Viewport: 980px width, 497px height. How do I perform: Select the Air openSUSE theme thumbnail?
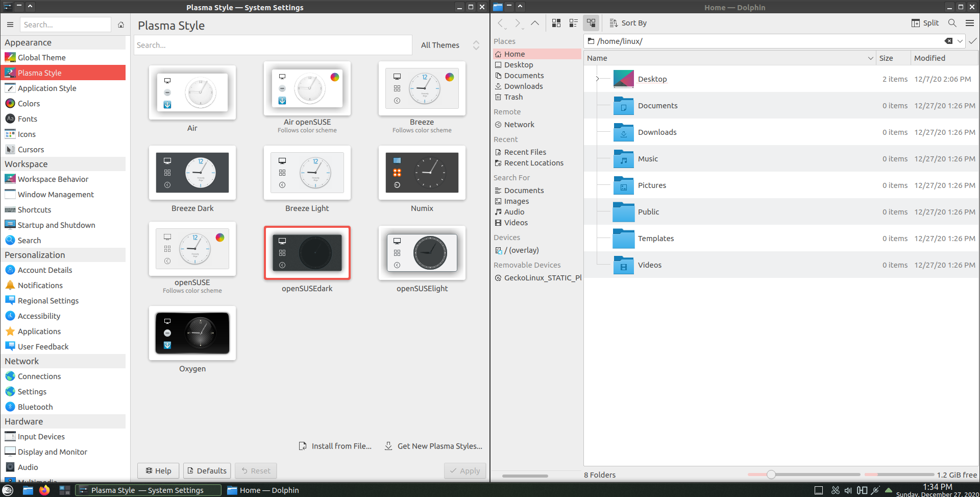point(307,88)
